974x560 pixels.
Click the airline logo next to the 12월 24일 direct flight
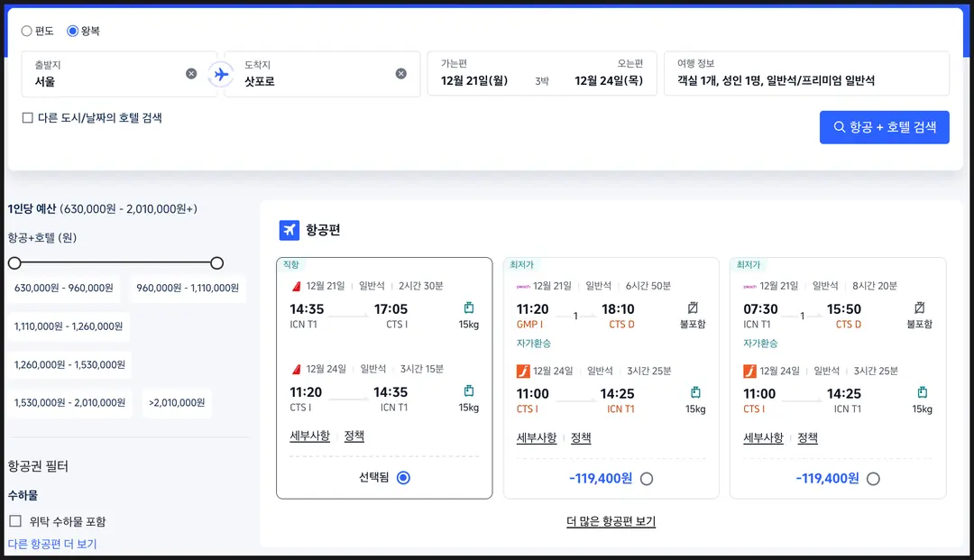297,370
